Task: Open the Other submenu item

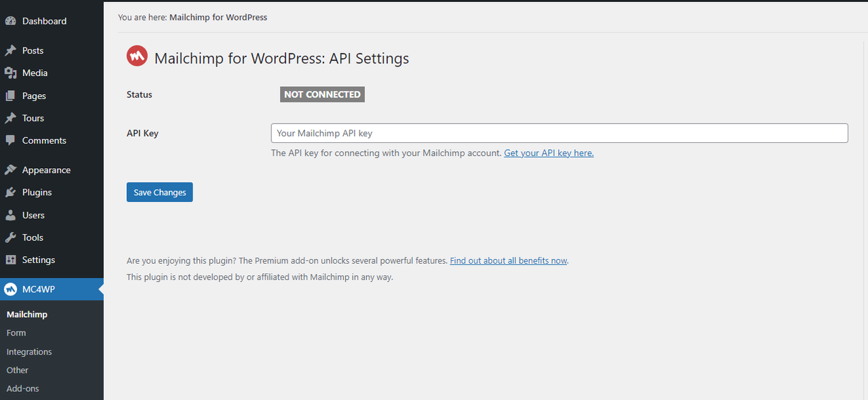Action: point(18,370)
